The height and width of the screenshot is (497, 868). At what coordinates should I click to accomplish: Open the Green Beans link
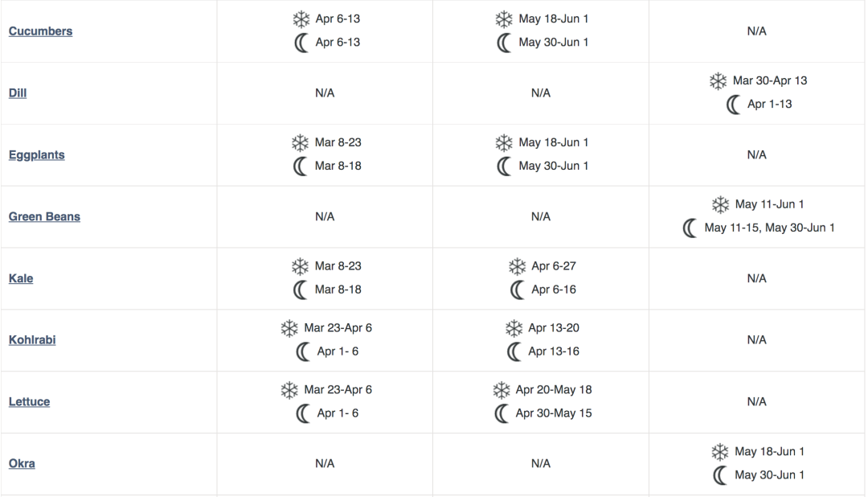pos(44,216)
